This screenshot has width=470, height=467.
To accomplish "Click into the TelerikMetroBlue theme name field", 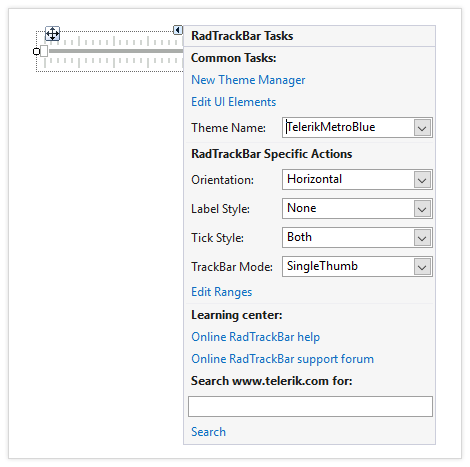I will coord(348,127).
